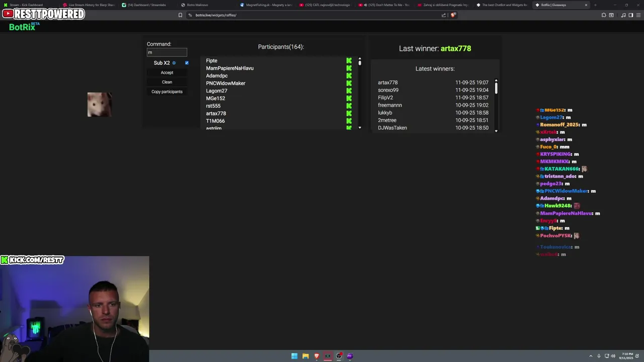Select participant T1M066 in list
Screen dimensions: 644x362
click(x=215, y=121)
